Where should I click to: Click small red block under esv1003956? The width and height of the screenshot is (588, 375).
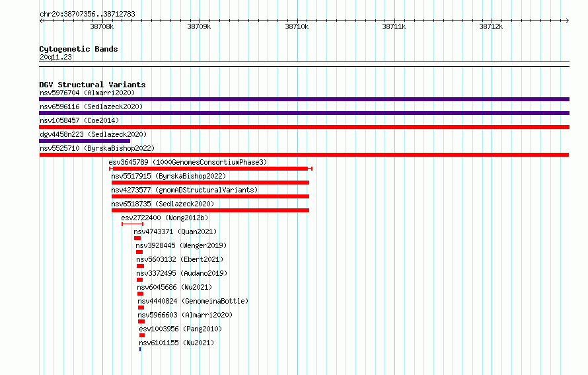point(142,335)
